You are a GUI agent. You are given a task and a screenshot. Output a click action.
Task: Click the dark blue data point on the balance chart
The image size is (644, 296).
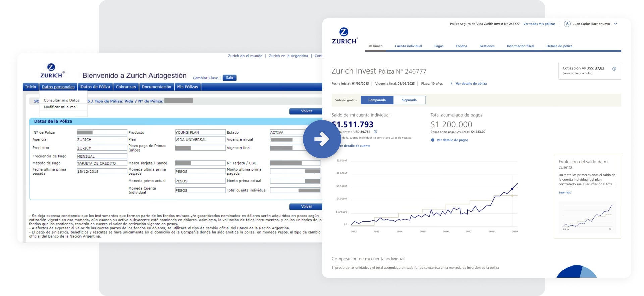(x=512, y=189)
